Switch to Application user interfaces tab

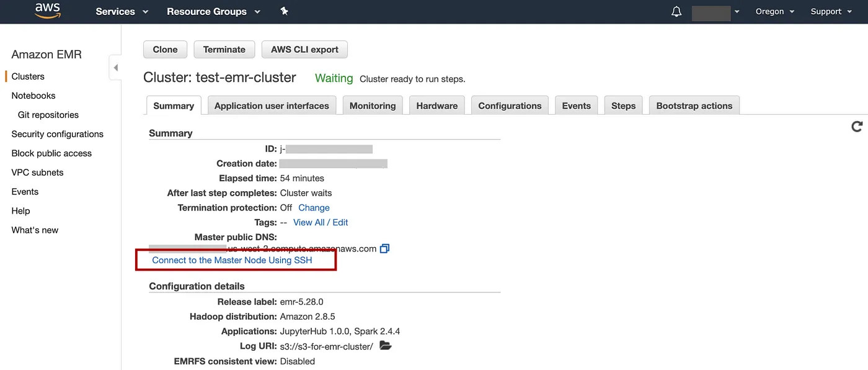click(272, 106)
